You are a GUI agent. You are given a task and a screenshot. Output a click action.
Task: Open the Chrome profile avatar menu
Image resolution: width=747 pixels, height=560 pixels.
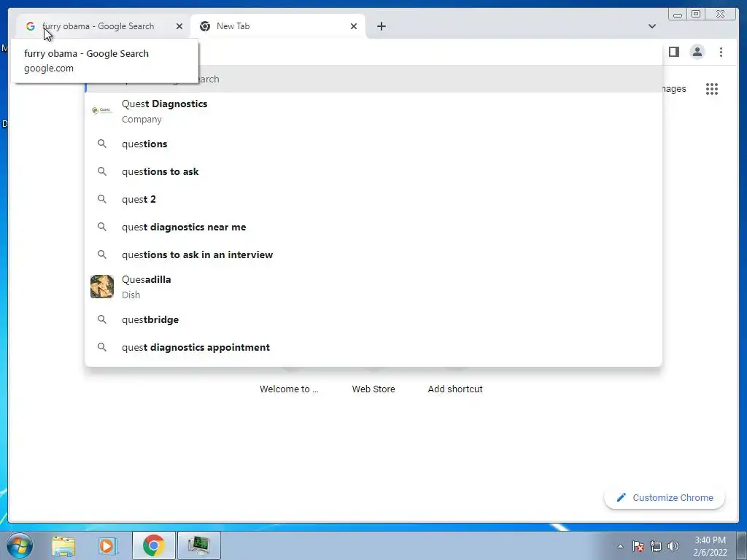(697, 52)
